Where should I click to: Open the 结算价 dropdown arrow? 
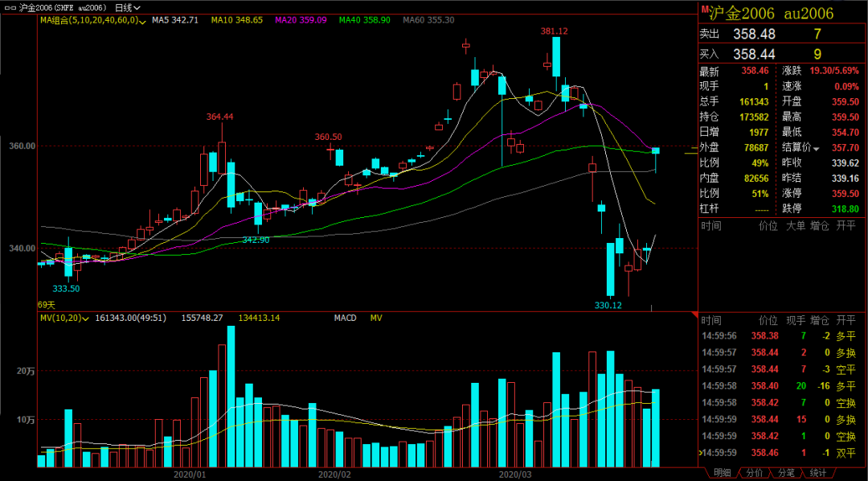817,149
